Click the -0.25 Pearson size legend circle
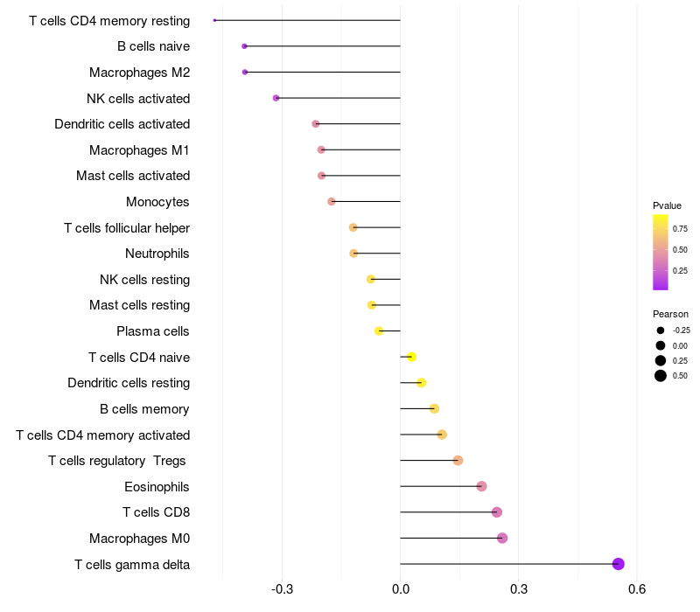700x612 pixels. 661,330
